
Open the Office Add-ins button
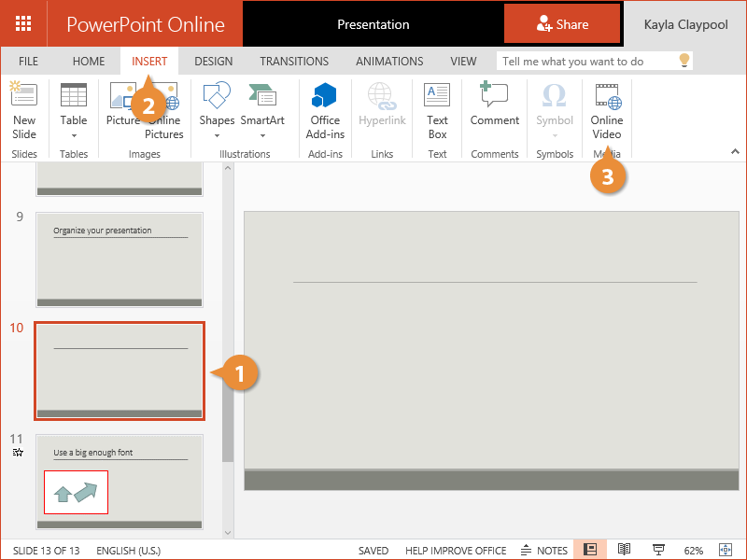coord(325,110)
